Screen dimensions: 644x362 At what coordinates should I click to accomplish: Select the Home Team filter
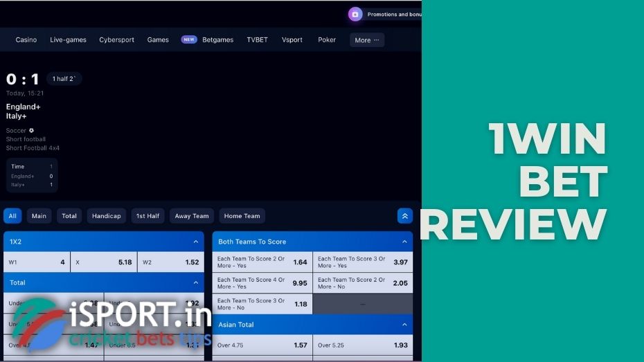pyautogui.click(x=242, y=216)
